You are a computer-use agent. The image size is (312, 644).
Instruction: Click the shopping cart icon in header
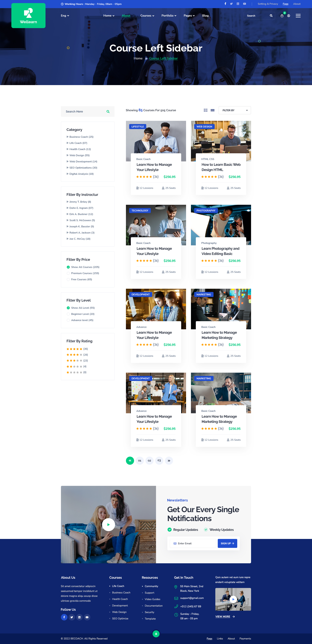click(x=282, y=16)
